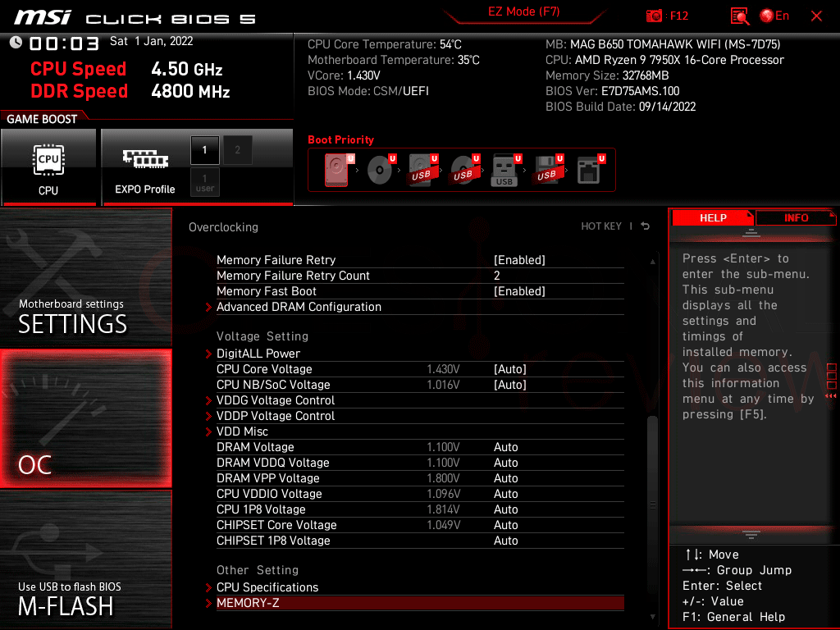Edit Memory Failure Retry Count value 2
Image resolution: width=840 pixels, height=630 pixels.
[496, 276]
